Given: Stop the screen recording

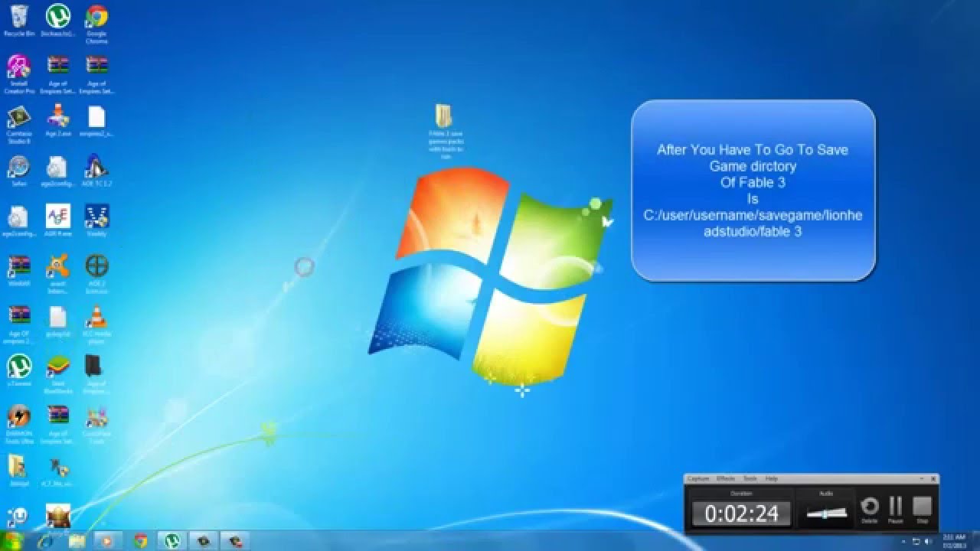Looking at the screenshot, I should click(923, 509).
